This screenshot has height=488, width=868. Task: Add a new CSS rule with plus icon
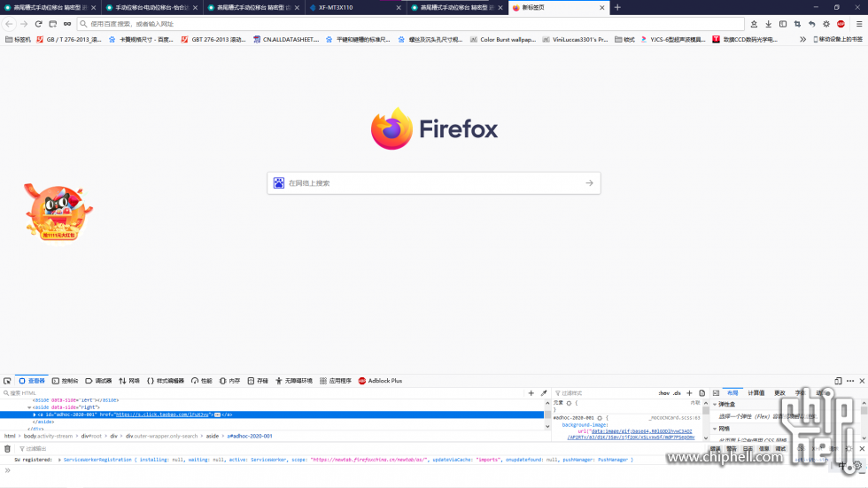point(689,393)
